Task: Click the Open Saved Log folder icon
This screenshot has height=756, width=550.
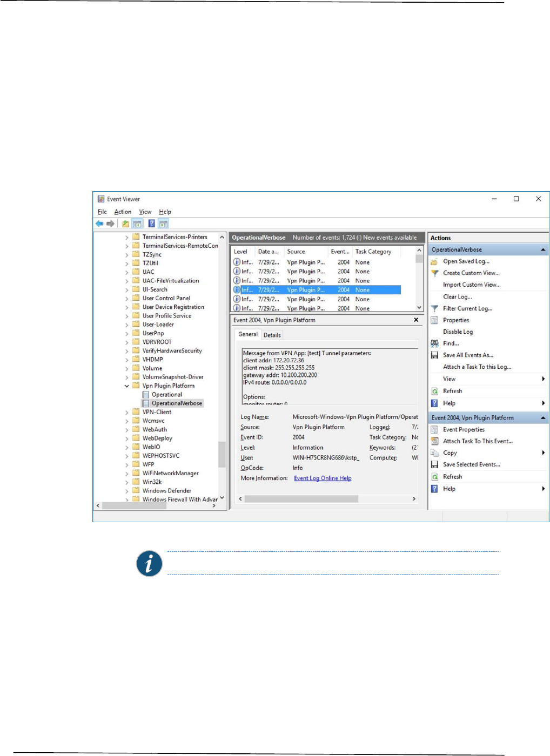Action: 434,261
